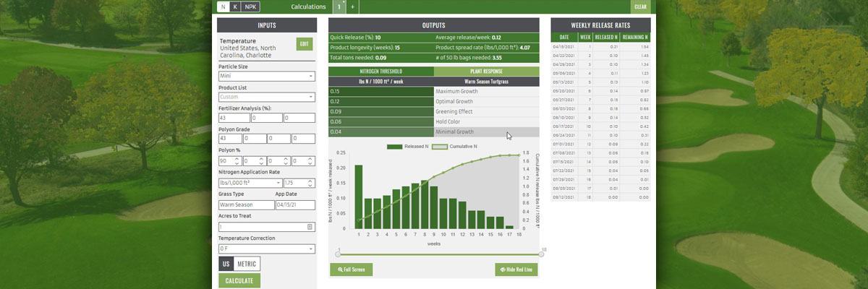Click Edit next to Temperature location
Screen dimensions: 868x289
(305, 44)
